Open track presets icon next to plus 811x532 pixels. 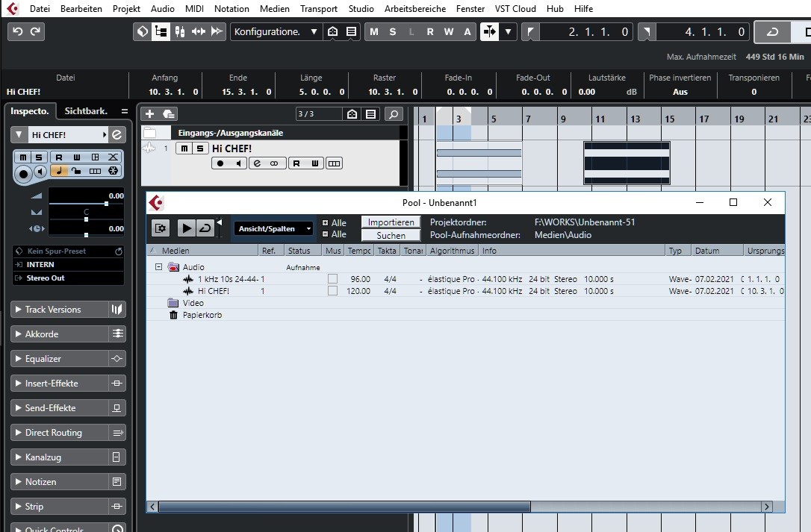(x=169, y=113)
